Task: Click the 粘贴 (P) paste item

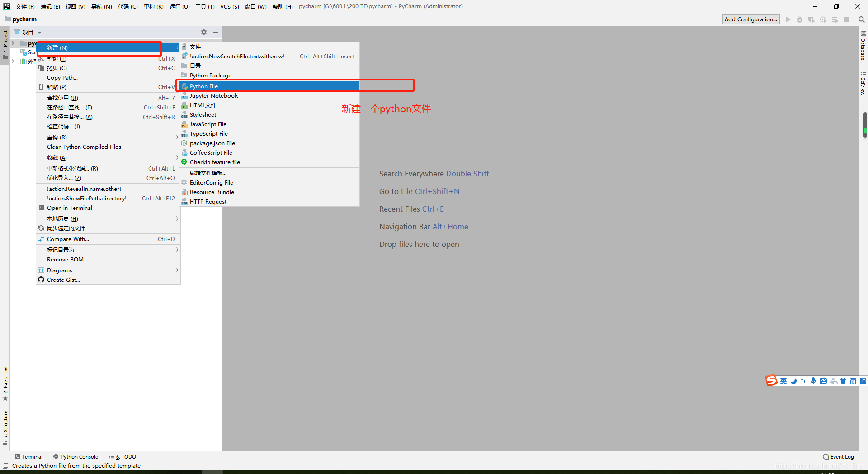Action: coord(108,87)
